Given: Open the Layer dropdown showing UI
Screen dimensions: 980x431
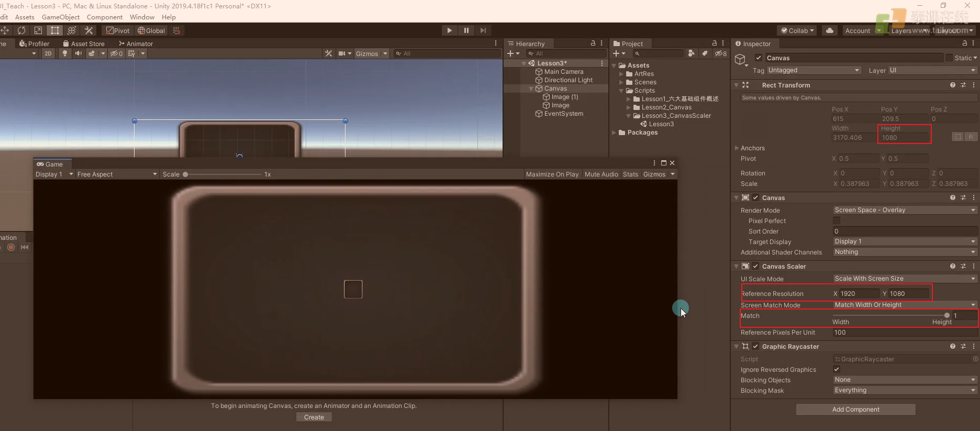Looking at the screenshot, I should tap(932, 70).
